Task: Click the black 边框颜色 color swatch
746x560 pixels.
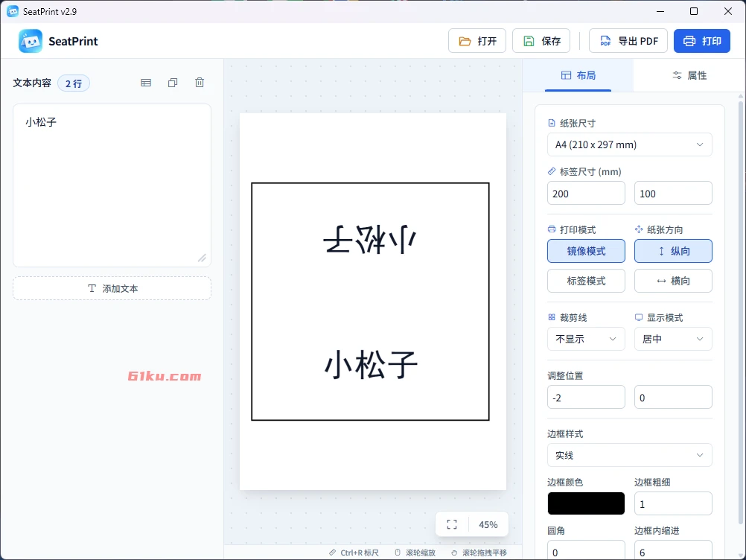Action: click(x=586, y=503)
